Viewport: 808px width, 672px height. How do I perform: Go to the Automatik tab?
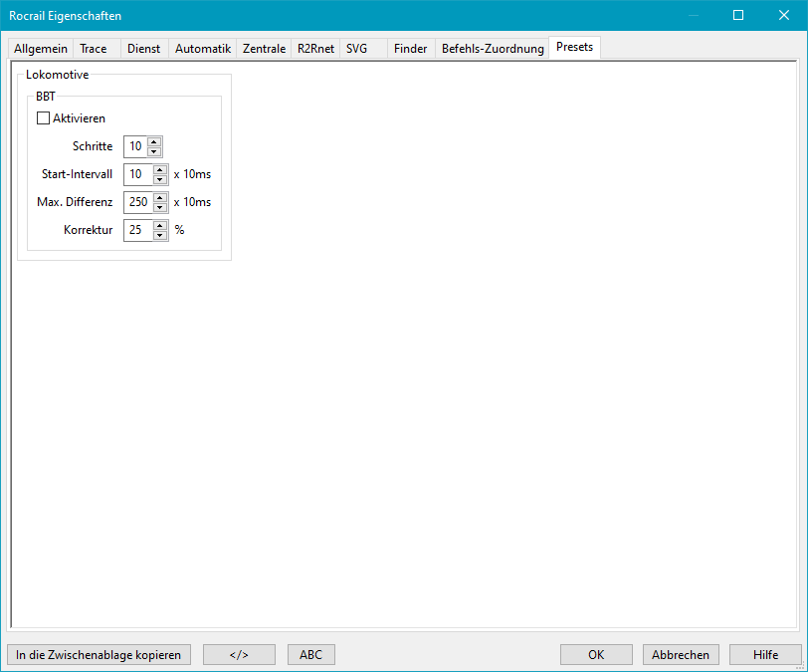[203, 48]
